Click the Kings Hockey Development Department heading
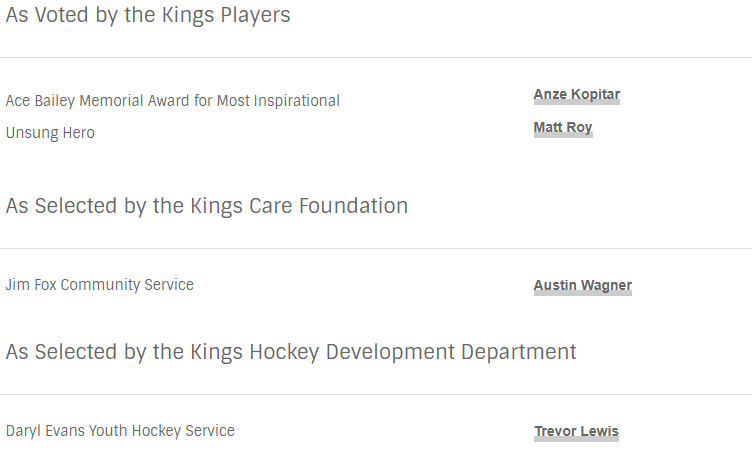 [x=291, y=352]
